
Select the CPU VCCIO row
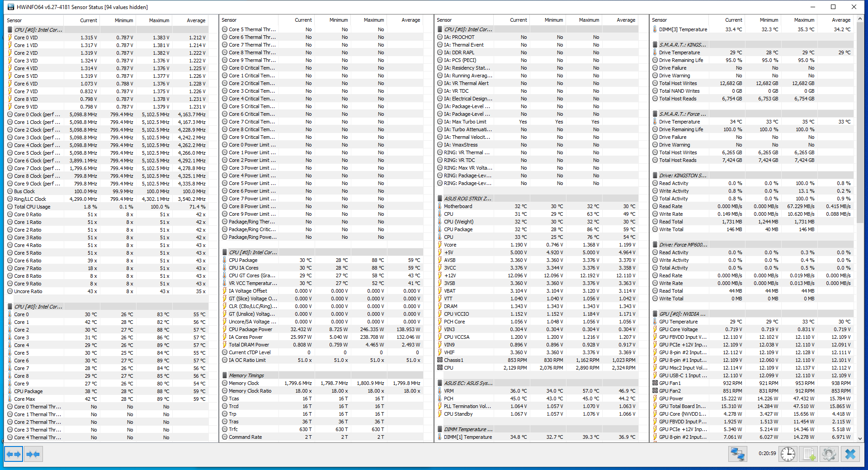537,314
